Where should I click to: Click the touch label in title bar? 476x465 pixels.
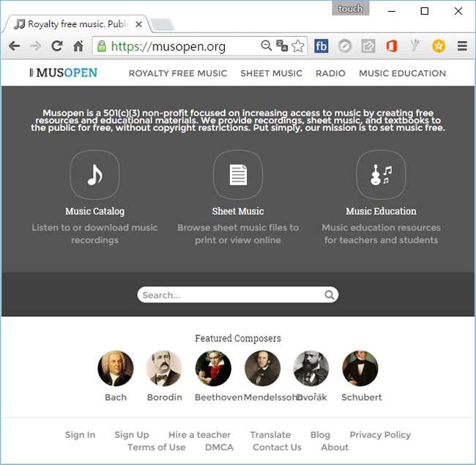(x=350, y=8)
